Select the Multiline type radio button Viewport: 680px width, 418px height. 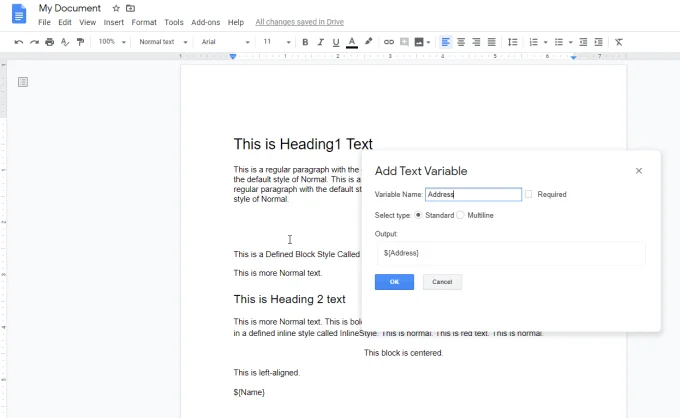tap(460, 215)
